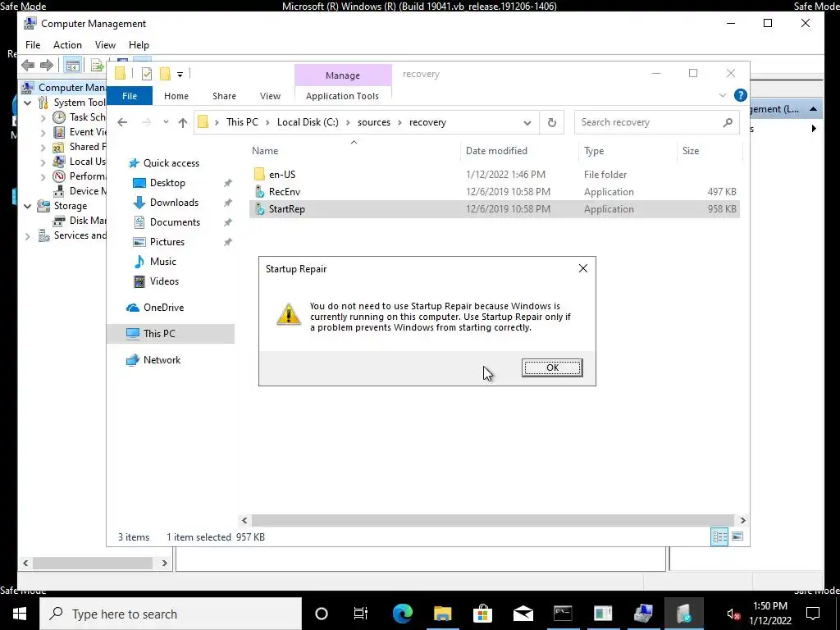Switch to details view layout icon
Screen dimensions: 840x630
tap(719, 536)
